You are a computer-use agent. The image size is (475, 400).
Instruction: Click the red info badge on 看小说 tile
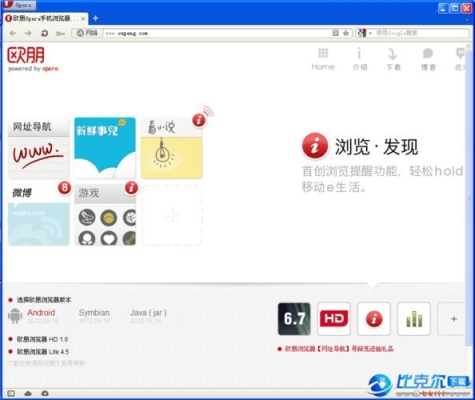(x=199, y=120)
